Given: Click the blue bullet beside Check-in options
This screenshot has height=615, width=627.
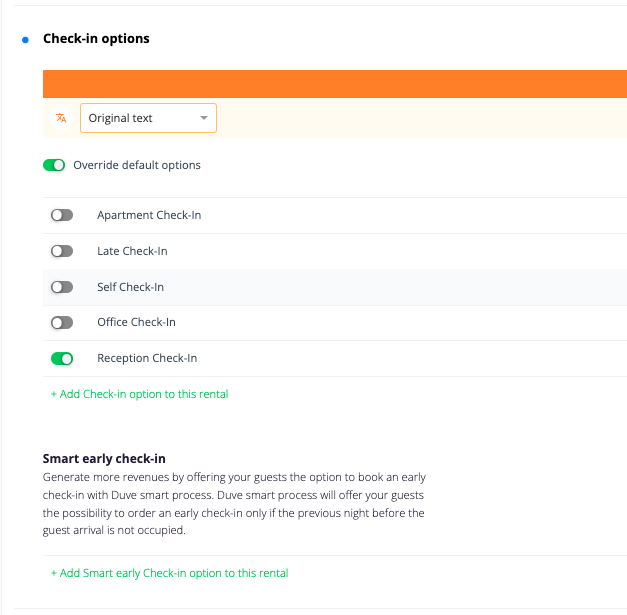Looking at the screenshot, I should pyautogui.click(x=25, y=39).
